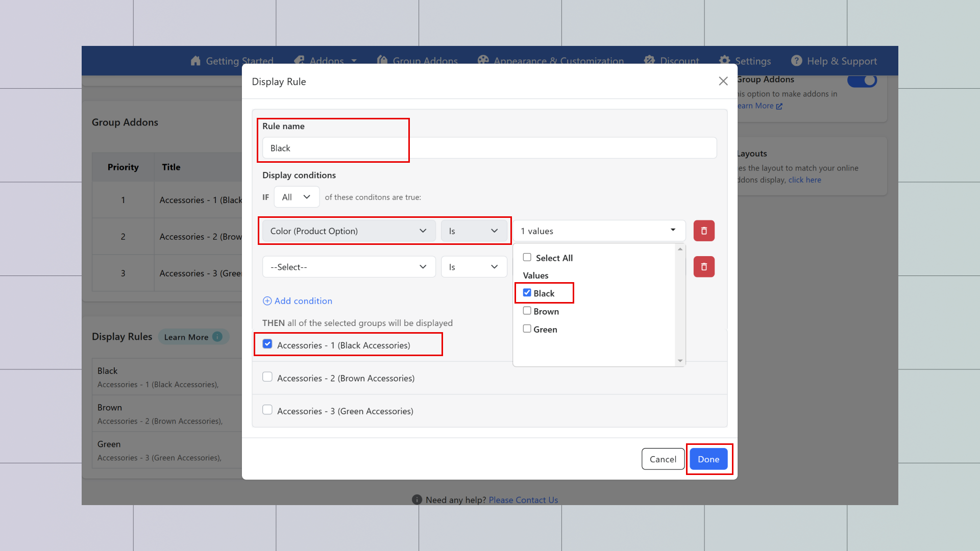Click into the Rule name field

coord(489,148)
